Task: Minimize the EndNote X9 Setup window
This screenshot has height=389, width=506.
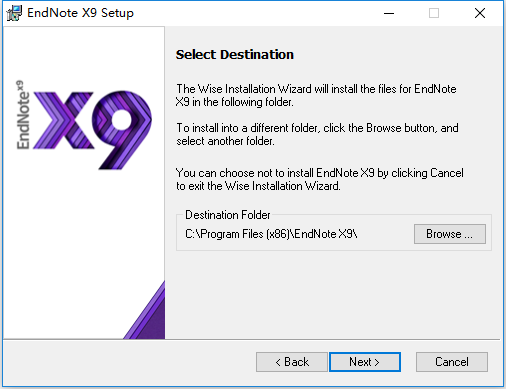Action: (389, 13)
